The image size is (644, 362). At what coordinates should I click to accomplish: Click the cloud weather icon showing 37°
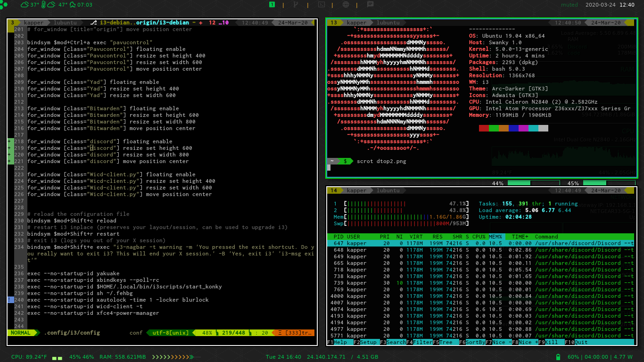[25, 5]
